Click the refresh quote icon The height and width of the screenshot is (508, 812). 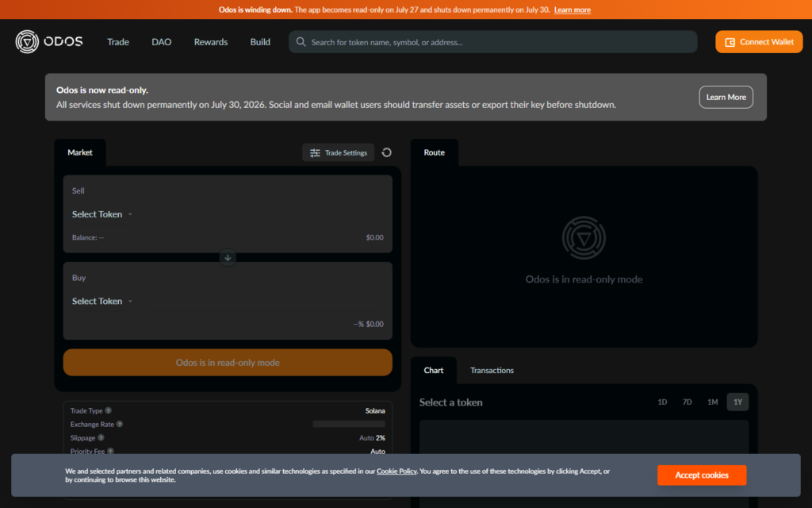[x=386, y=152]
